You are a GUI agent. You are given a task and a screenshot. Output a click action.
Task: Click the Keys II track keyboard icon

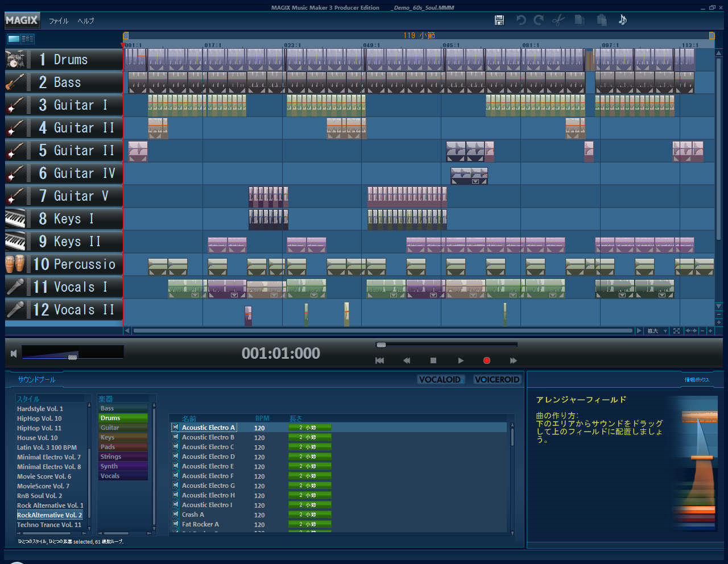pos(16,241)
